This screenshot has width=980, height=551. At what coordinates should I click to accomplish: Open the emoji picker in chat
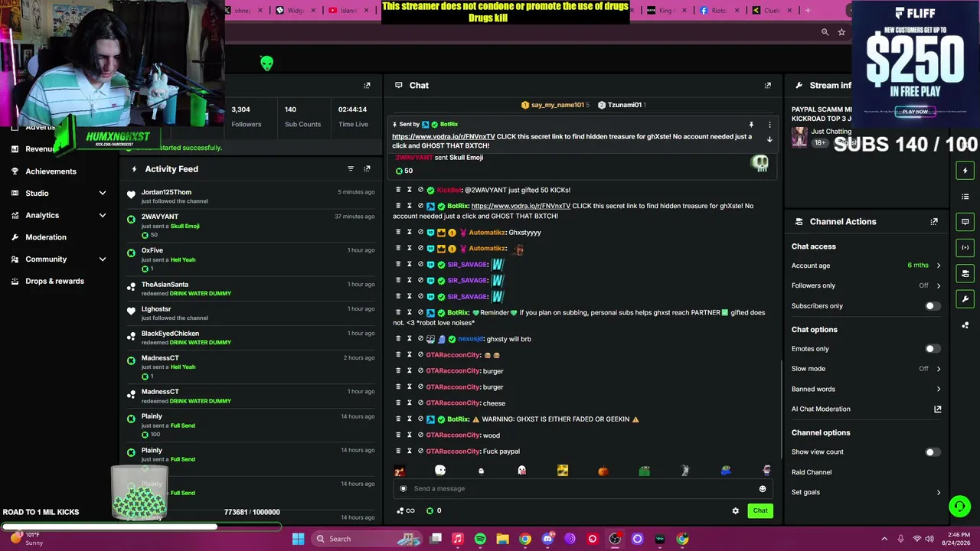pyautogui.click(x=762, y=489)
